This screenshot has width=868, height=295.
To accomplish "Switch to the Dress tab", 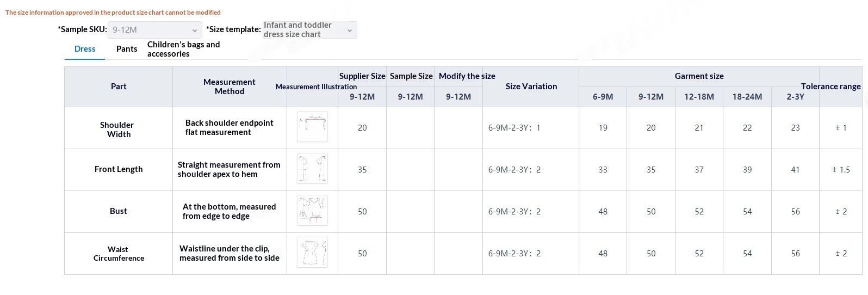I will [85, 49].
